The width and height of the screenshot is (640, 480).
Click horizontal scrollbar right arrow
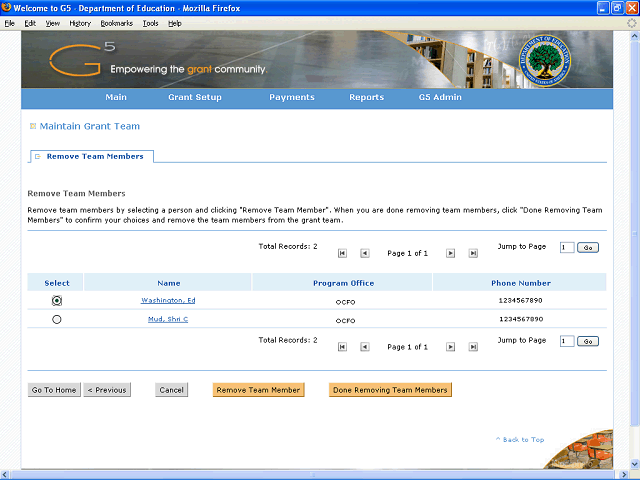point(623,475)
